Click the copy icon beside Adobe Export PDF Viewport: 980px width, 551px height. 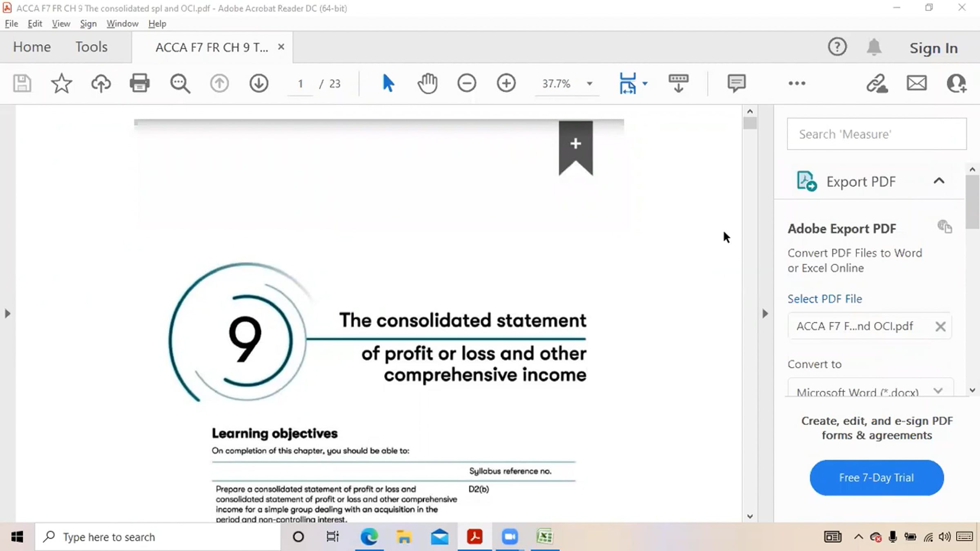[x=945, y=227]
